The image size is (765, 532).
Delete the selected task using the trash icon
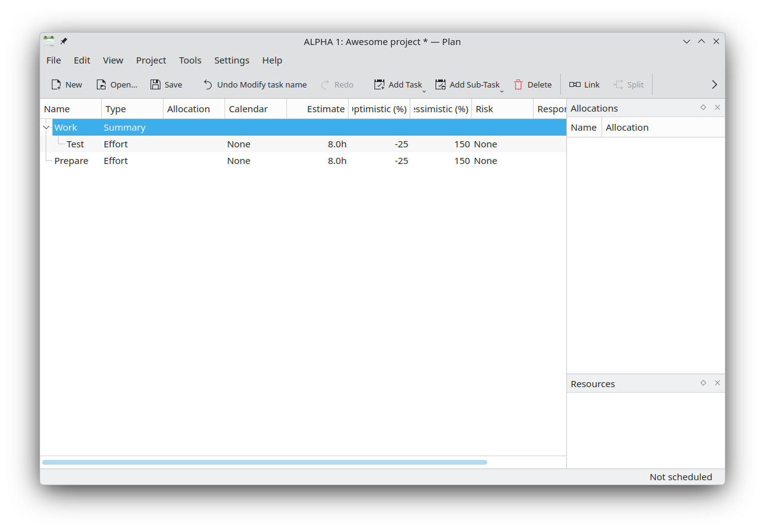coord(518,84)
